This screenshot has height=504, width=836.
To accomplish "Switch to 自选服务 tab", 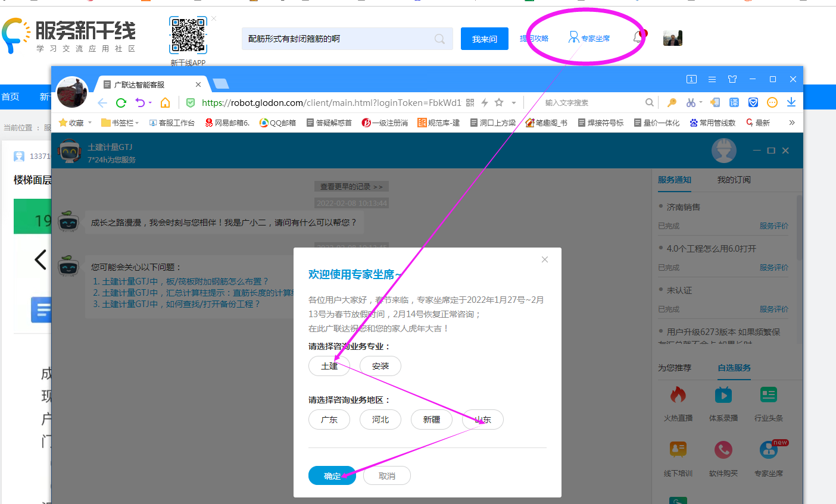I will pos(734,368).
